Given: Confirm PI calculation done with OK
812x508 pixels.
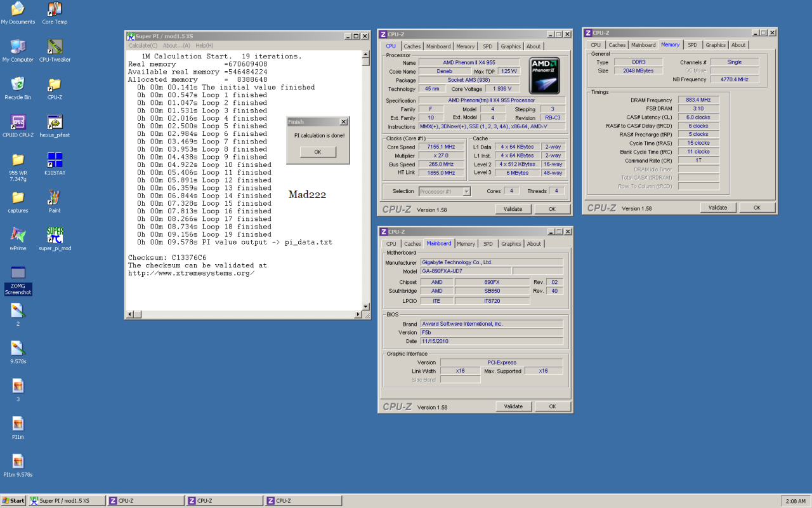Looking at the screenshot, I should tap(318, 152).
